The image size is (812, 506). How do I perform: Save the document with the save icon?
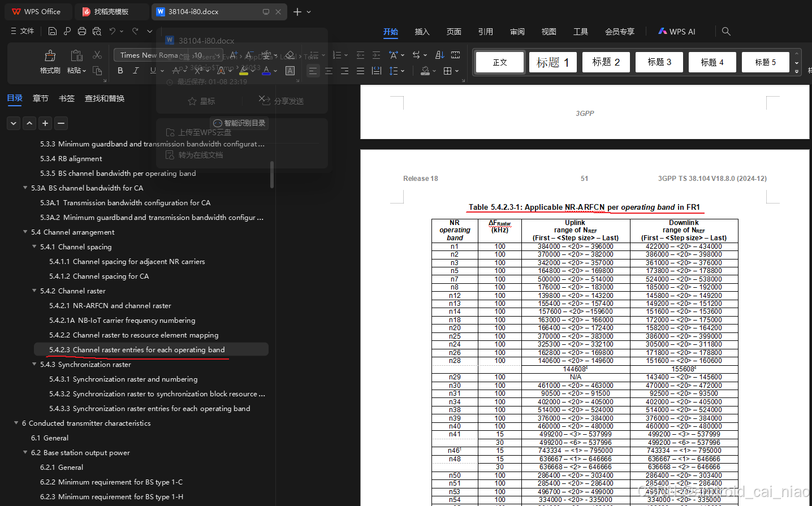tap(53, 31)
